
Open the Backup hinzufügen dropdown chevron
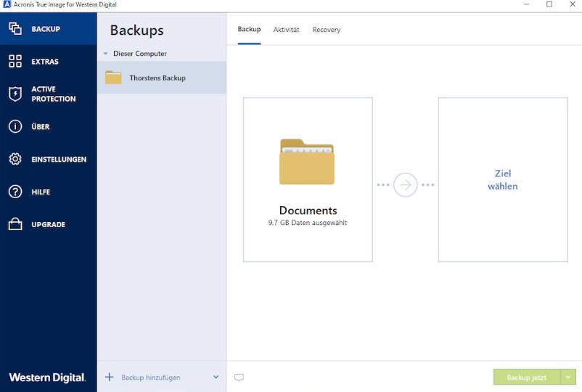tap(216, 377)
